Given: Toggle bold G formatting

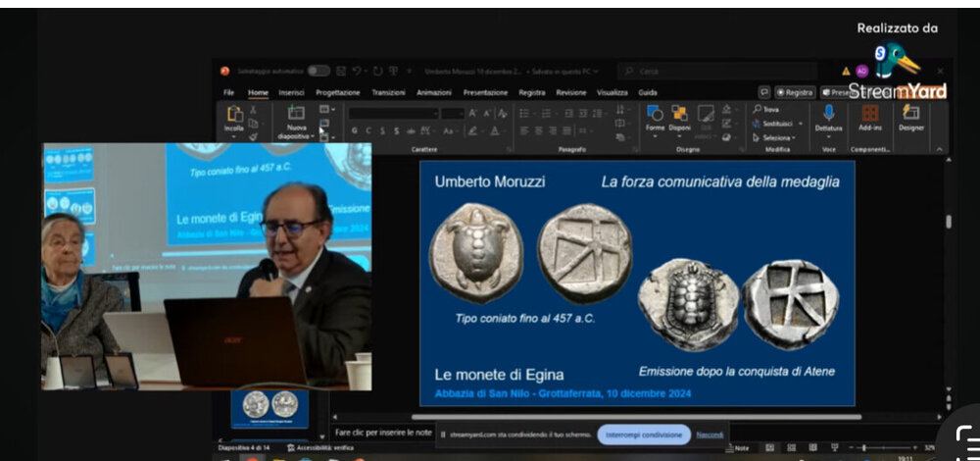Looking at the screenshot, I should click(355, 130).
